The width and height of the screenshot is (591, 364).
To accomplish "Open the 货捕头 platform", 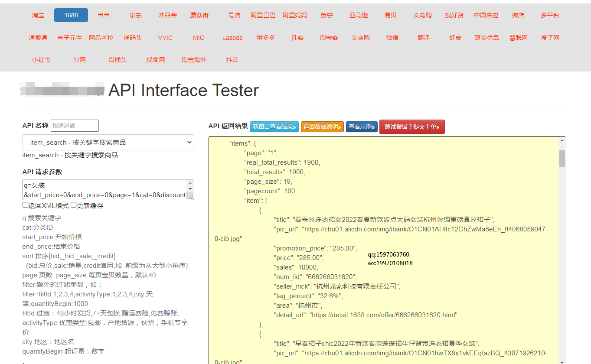I will tap(118, 60).
